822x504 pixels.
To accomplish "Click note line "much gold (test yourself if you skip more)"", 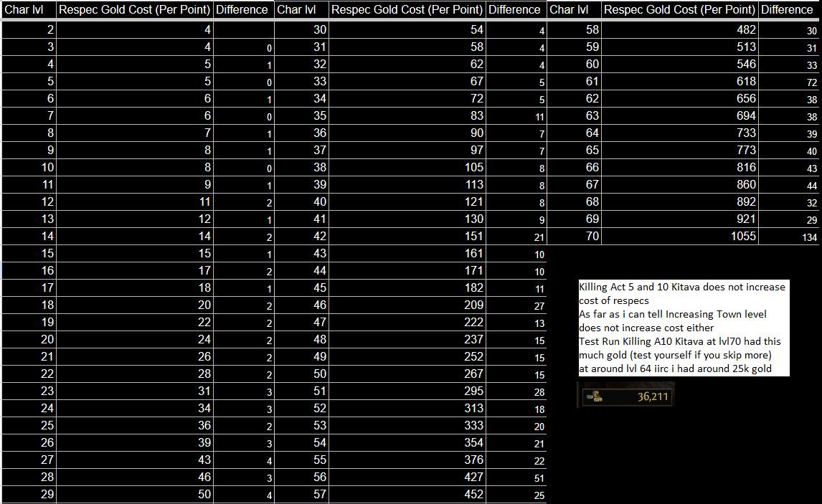I will 675,355.
